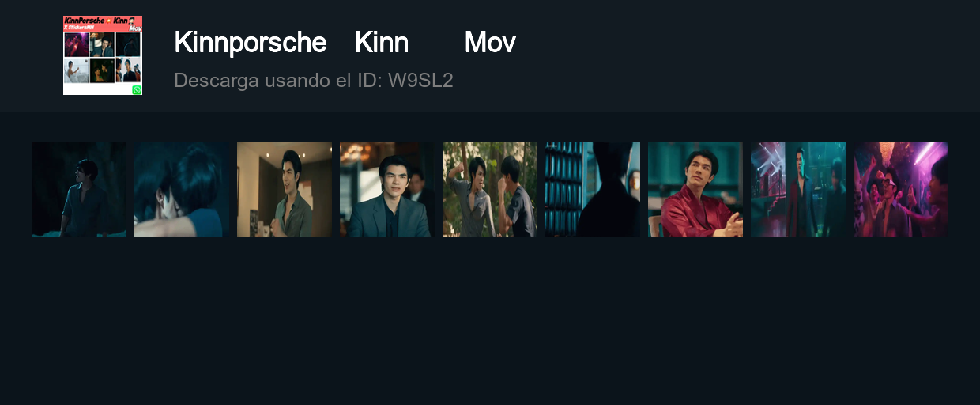Open first sticker of man in dark room
This screenshot has width=980, height=405.
(79, 190)
